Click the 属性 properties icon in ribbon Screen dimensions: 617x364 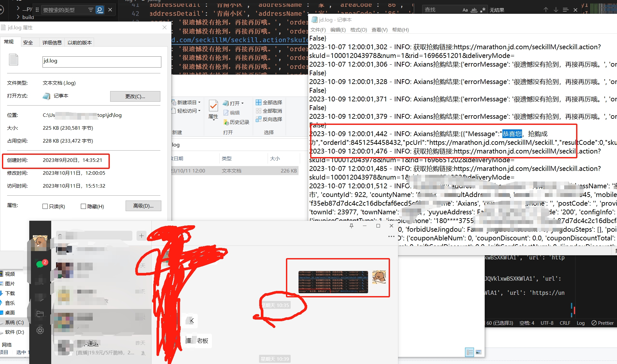click(x=213, y=110)
